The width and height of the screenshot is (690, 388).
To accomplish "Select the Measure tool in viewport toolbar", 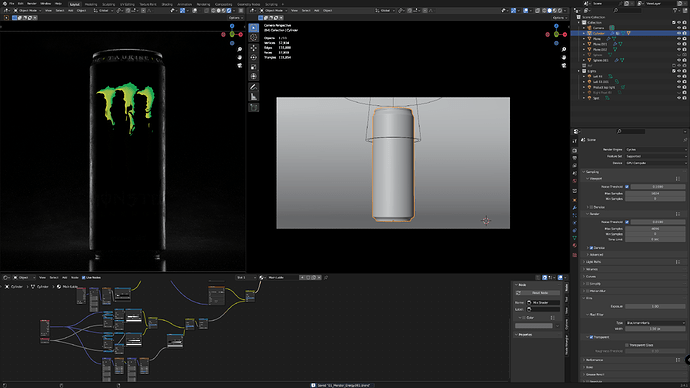I will coord(254,97).
